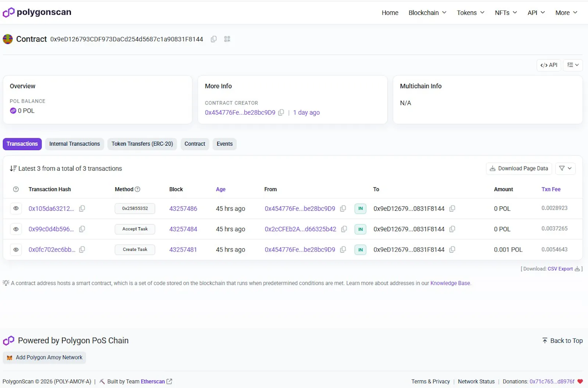Click the MetaMask fox icon in the footer
The height and width of the screenshot is (388, 588).
click(10, 357)
